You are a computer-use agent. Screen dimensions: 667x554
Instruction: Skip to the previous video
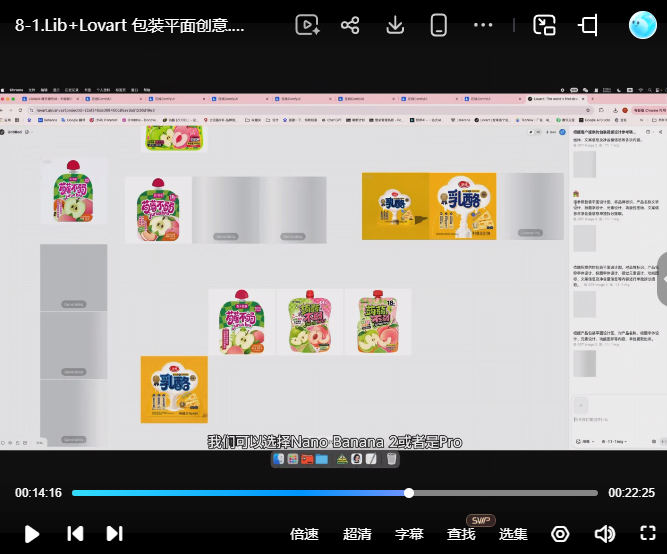tap(75, 534)
